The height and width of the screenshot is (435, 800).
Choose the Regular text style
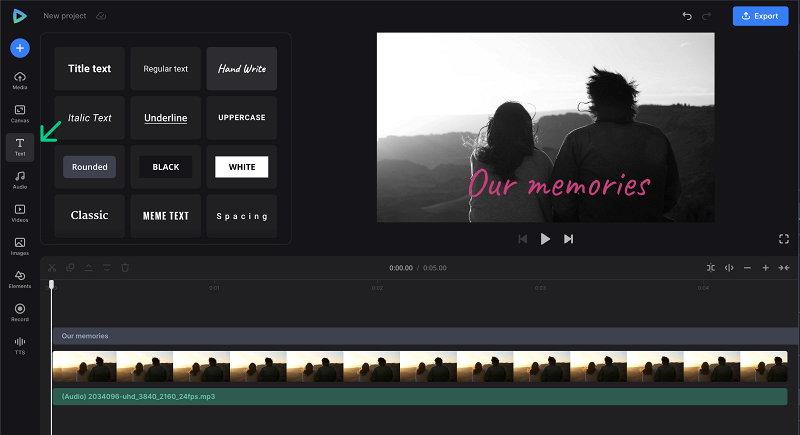coord(165,68)
